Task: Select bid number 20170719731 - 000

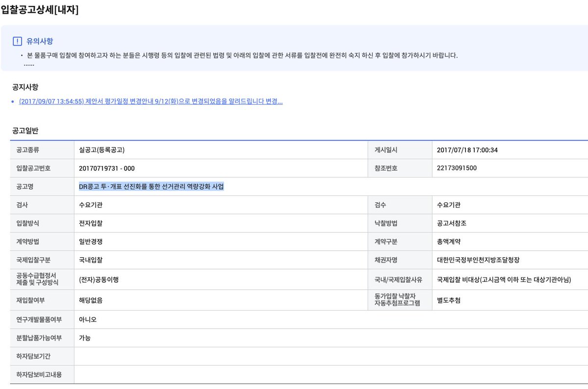Action: click(x=107, y=168)
